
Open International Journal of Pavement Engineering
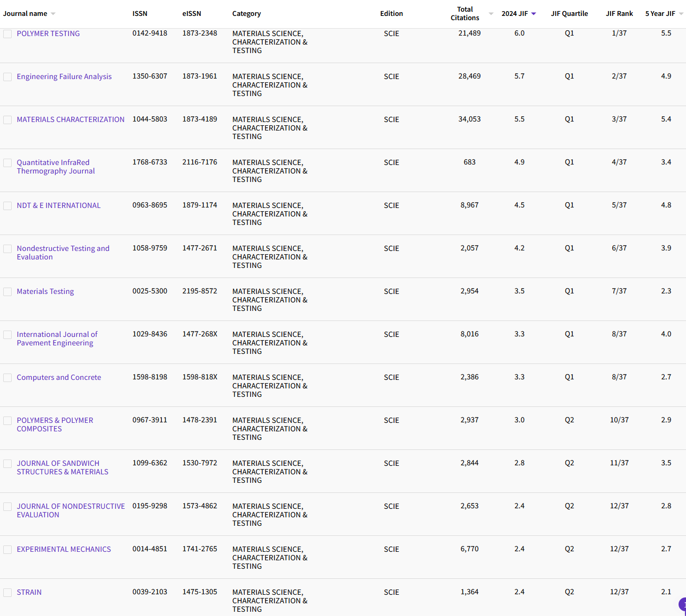57,339
